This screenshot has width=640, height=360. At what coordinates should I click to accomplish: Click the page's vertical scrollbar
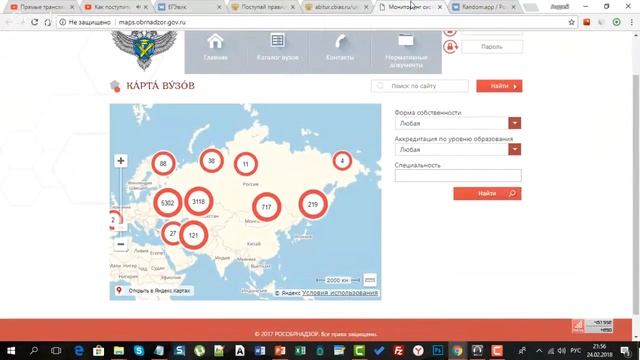click(x=636, y=194)
